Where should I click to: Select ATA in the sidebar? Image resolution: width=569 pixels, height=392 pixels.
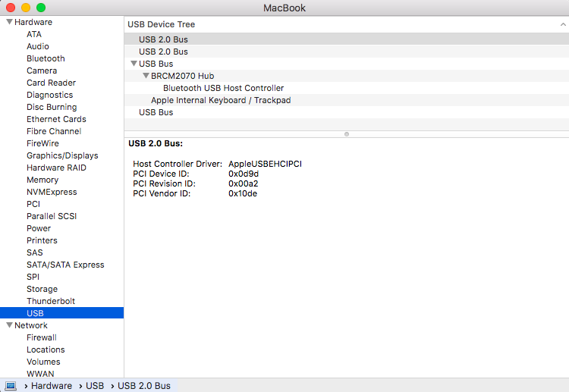[34, 34]
